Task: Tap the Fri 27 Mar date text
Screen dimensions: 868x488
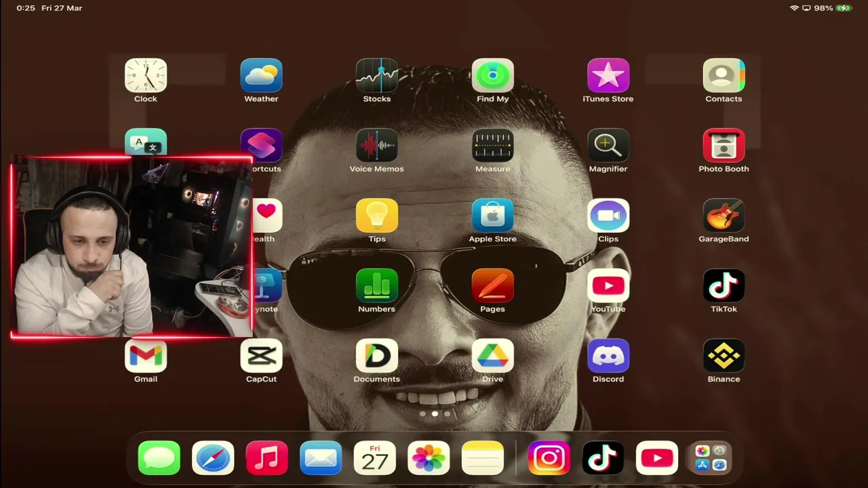Action: coord(62,8)
